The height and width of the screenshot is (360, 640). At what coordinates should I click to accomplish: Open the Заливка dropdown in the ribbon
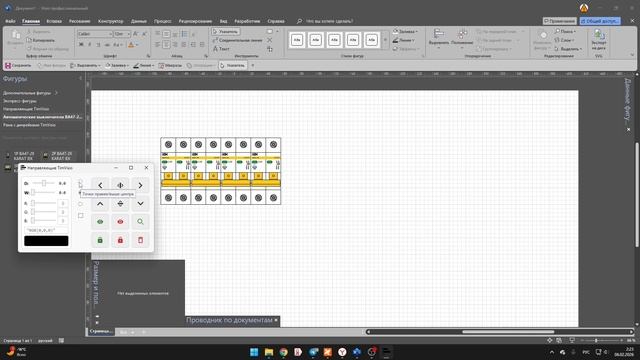coord(405,31)
